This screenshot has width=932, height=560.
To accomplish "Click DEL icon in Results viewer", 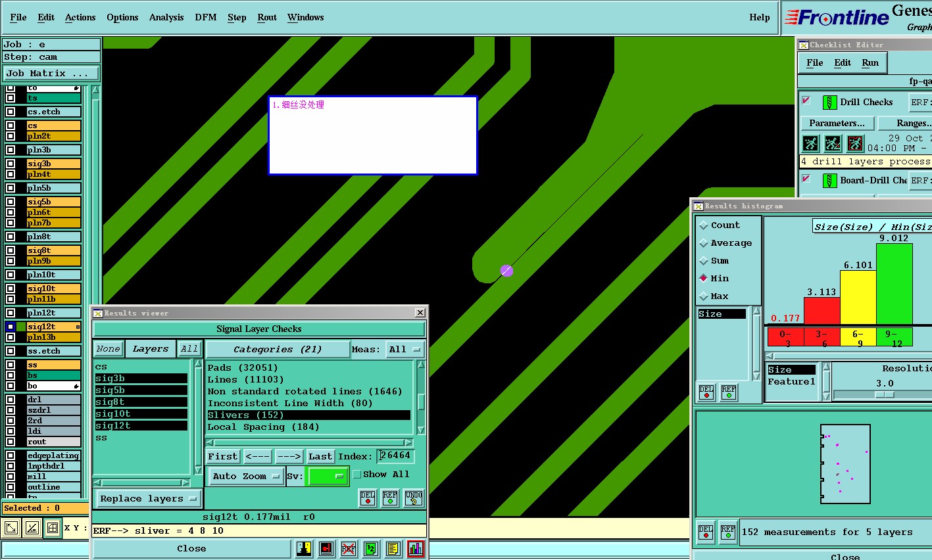I will pos(368,498).
